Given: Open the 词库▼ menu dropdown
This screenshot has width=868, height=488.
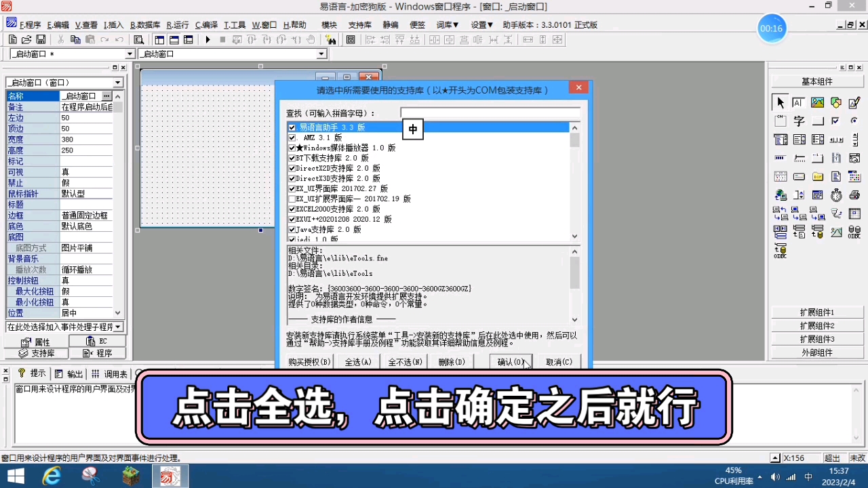Looking at the screenshot, I should [x=448, y=24].
